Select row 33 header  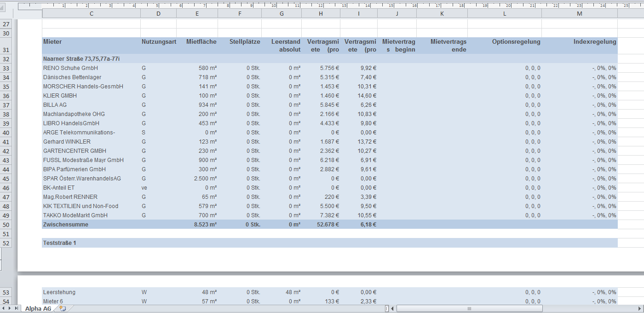point(6,68)
